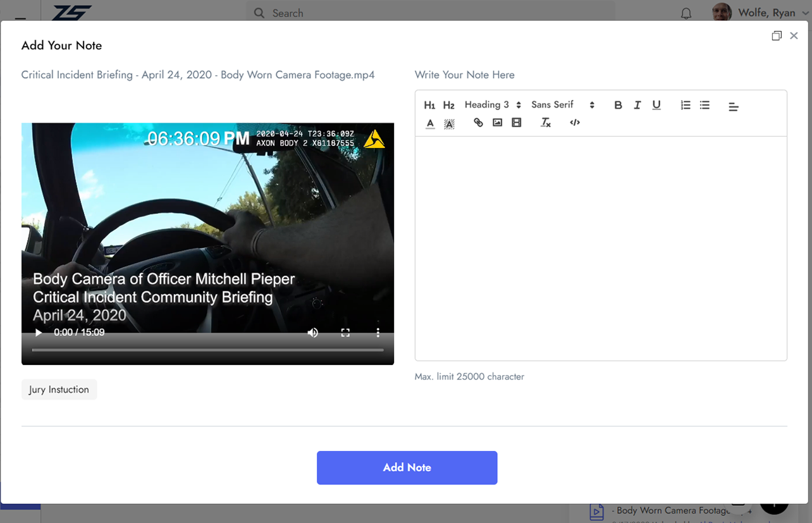
Task: Open the Sans Serif font dropdown
Action: (562, 105)
